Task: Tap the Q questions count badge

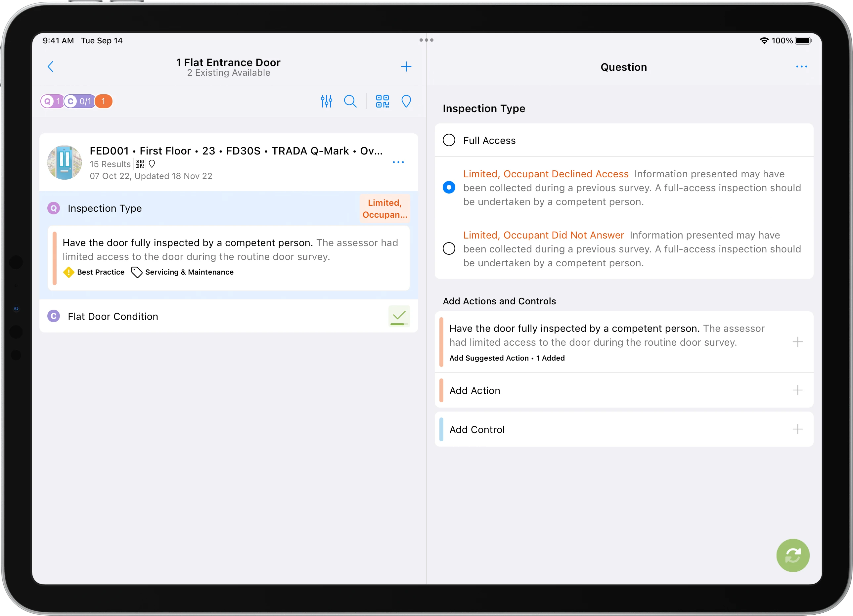Action: (51, 101)
